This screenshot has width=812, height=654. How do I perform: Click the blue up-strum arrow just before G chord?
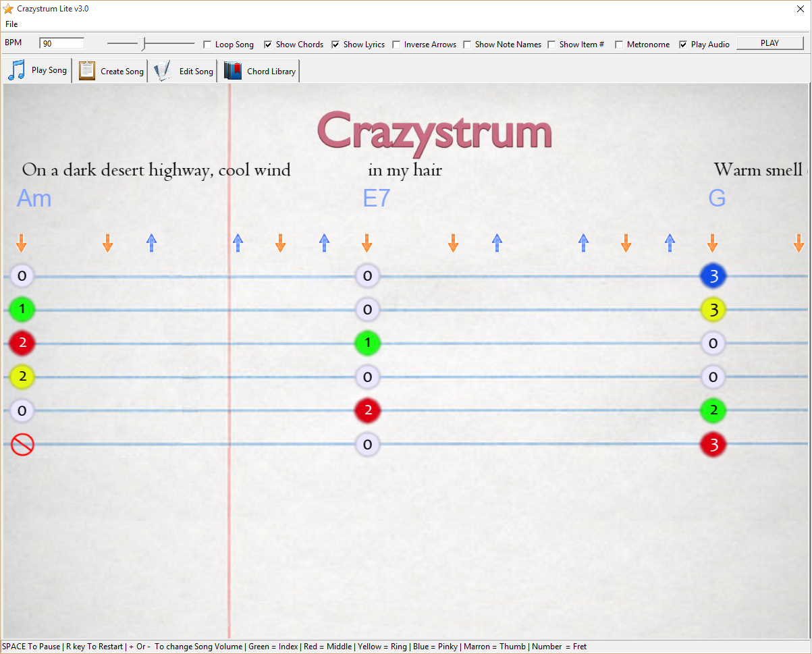(670, 243)
